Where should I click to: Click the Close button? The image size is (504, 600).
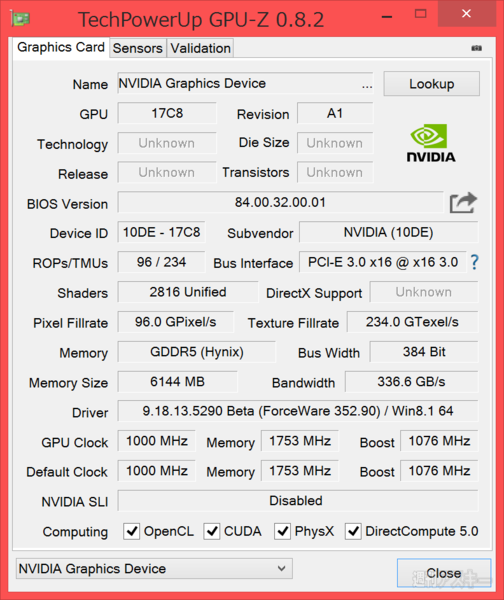444,573
